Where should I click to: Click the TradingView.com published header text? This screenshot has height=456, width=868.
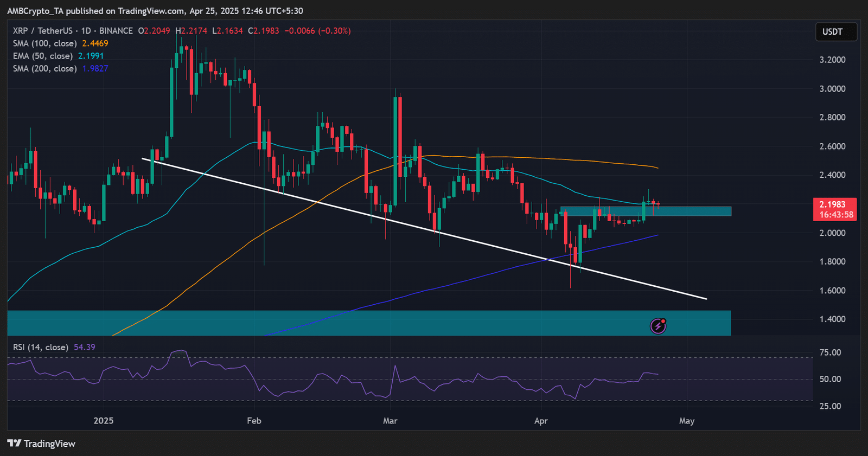click(x=155, y=11)
